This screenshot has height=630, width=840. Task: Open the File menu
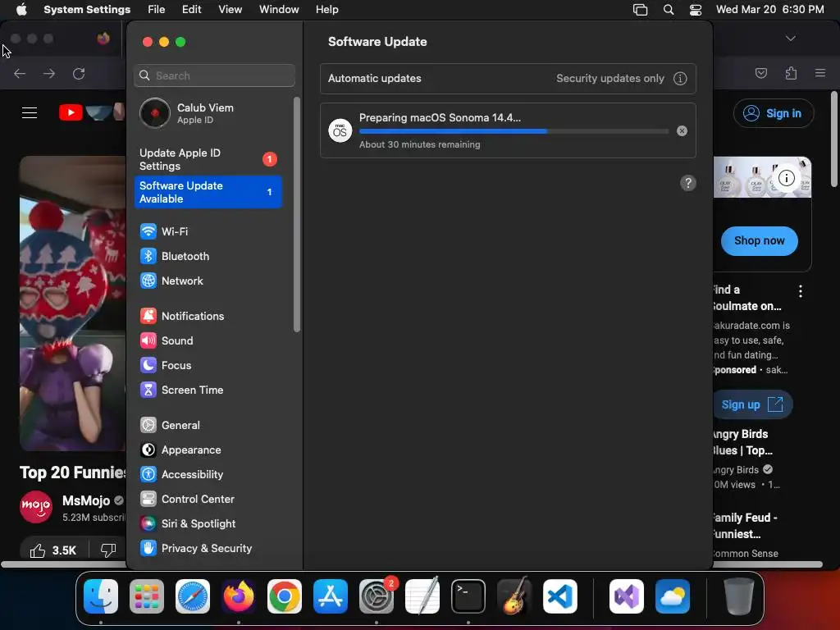pos(157,10)
